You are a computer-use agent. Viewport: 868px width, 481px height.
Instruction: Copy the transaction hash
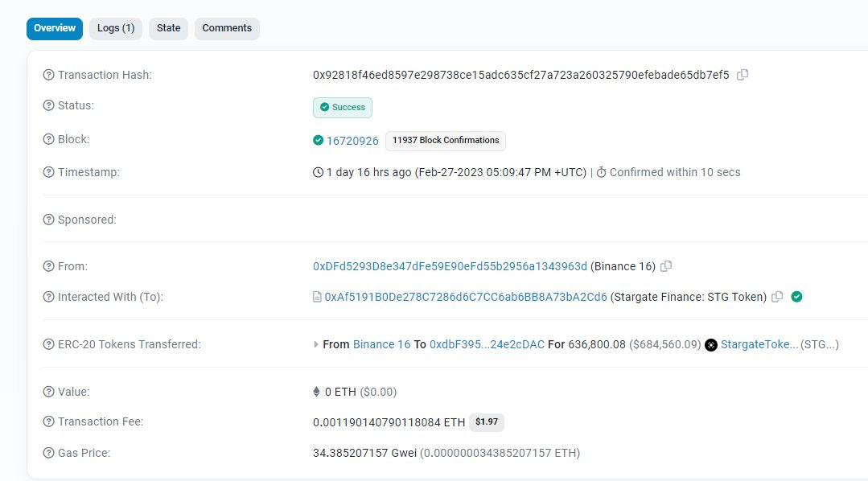[743, 75]
